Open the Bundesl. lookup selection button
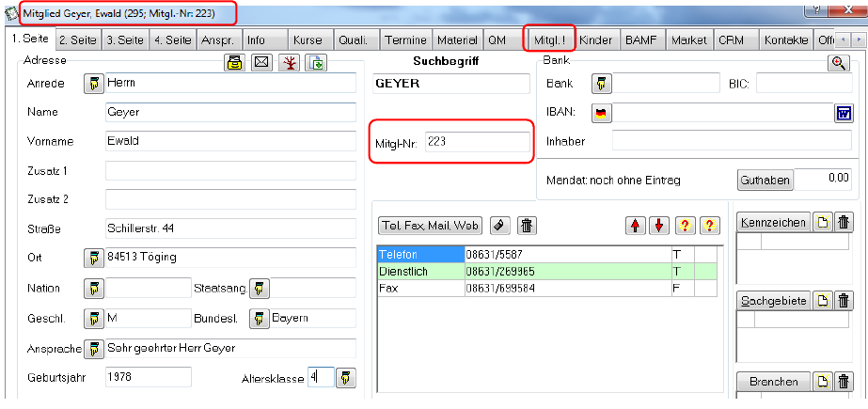Viewport: 868px width, 409px height. pyautogui.click(x=259, y=319)
